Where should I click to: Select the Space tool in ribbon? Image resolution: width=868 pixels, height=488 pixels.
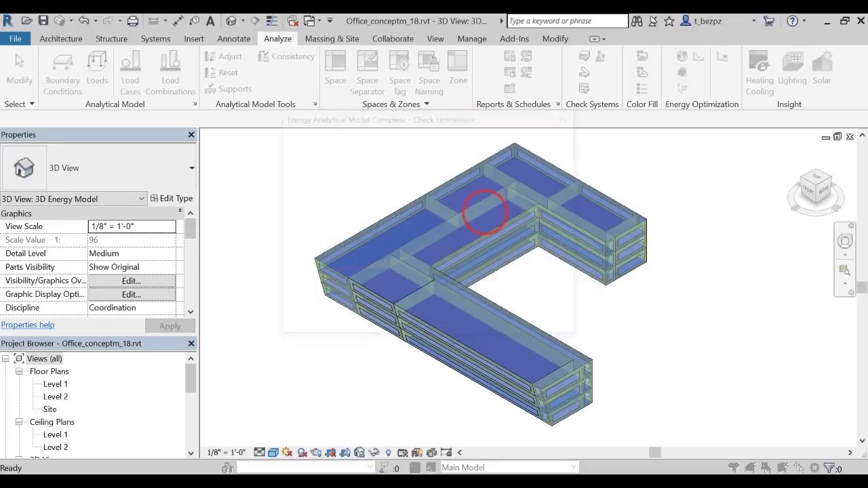tap(336, 68)
